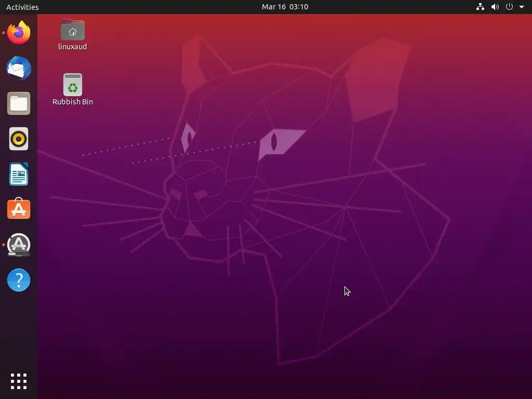
Task: Open the Help application
Action: (x=19, y=280)
